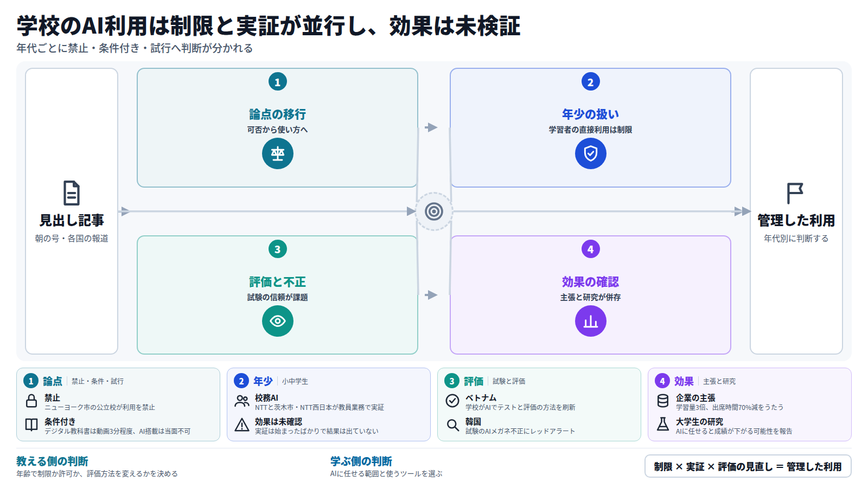Screen dimensions: 868x488
Task: Click the formula box 制限 × 実証 × 評価の見直し
Action: 748,466
